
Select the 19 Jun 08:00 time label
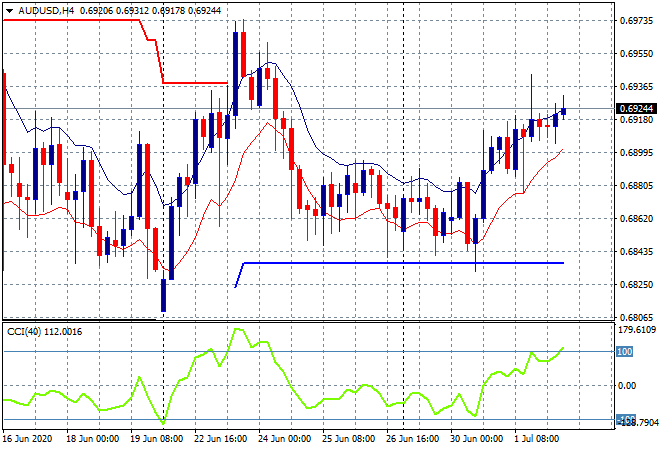click(157, 439)
